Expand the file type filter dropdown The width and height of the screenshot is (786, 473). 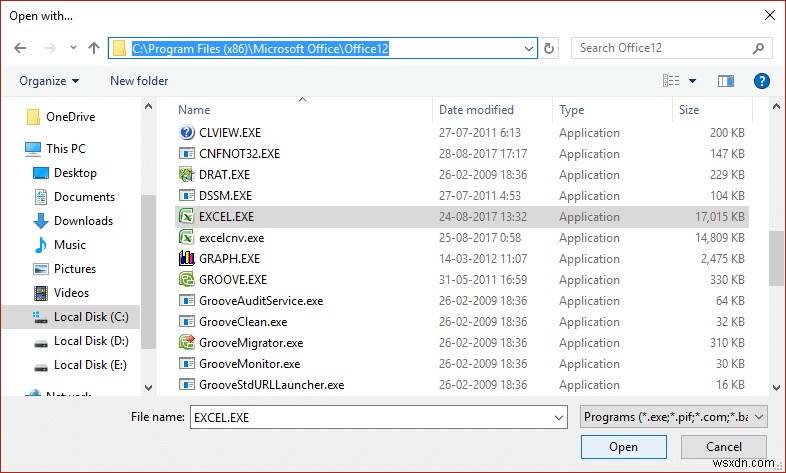coord(759,417)
